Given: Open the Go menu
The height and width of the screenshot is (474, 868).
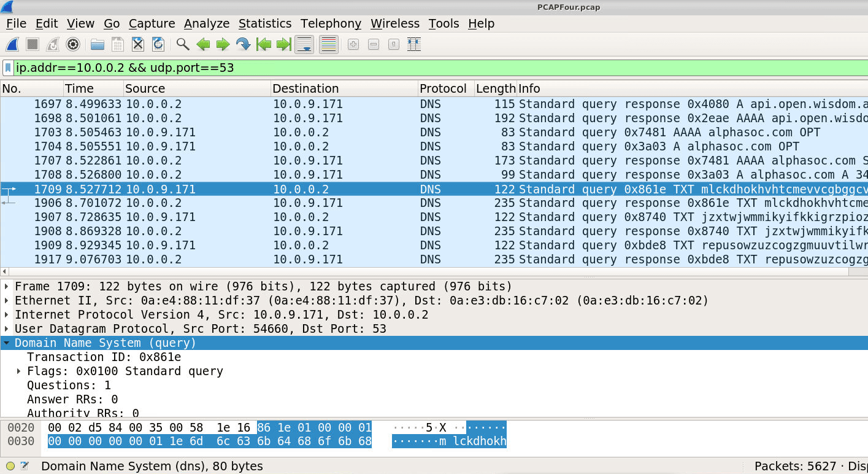Looking at the screenshot, I should (112, 23).
